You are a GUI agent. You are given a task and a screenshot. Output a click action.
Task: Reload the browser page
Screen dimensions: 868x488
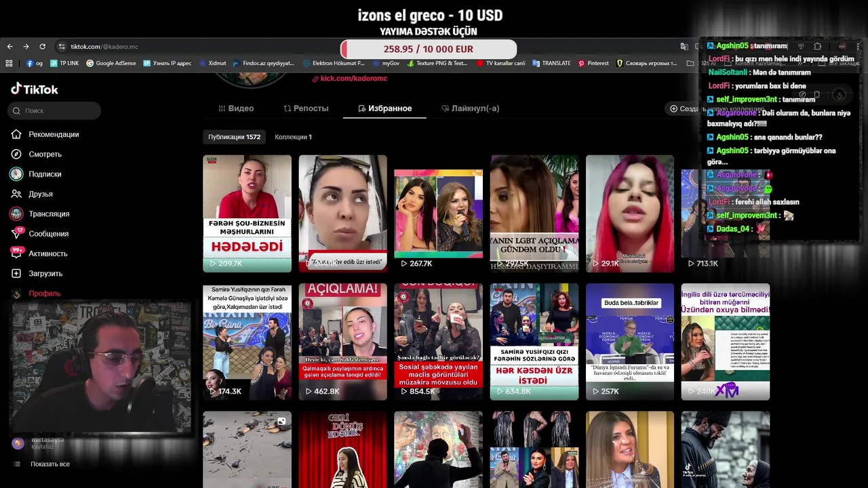tap(42, 47)
